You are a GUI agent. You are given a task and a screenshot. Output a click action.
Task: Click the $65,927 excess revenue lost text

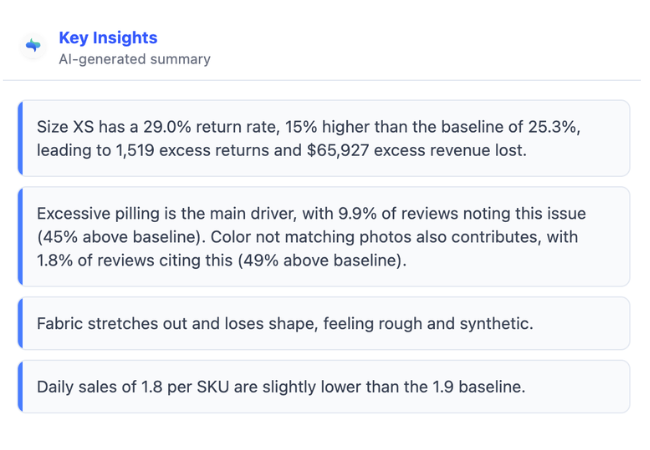click(417, 150)
